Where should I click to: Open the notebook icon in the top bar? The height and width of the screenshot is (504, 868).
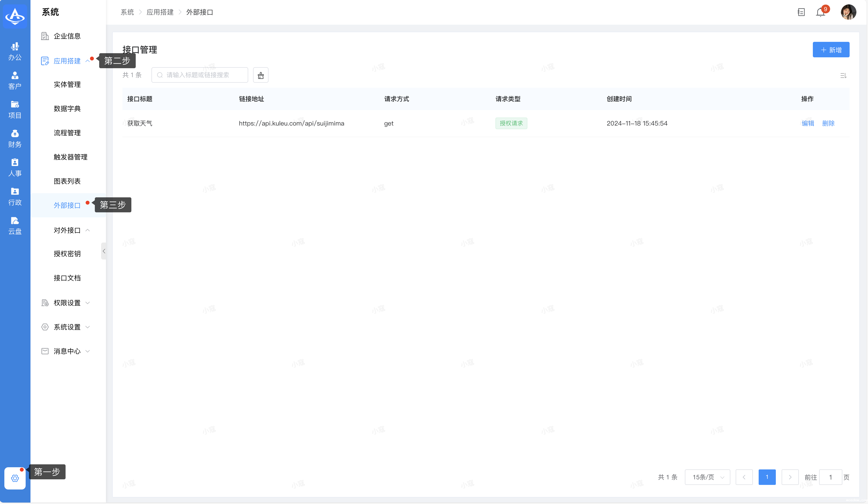801,12
